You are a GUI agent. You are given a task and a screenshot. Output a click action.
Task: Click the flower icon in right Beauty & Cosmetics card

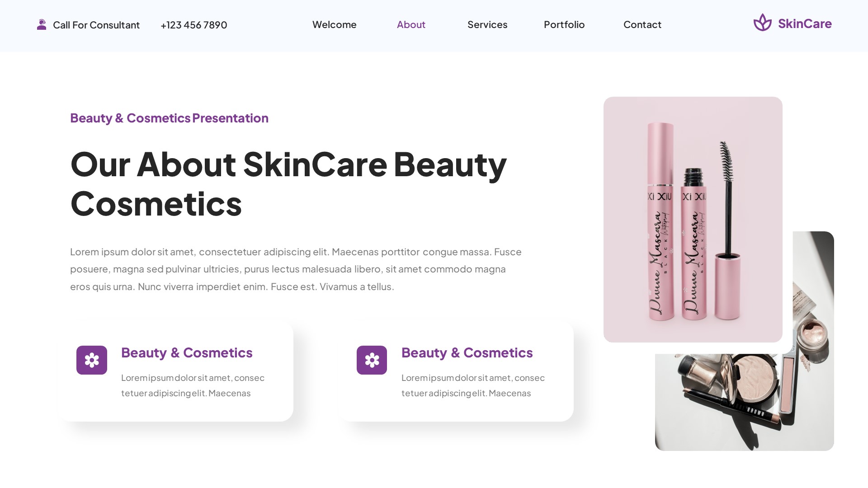372,360
